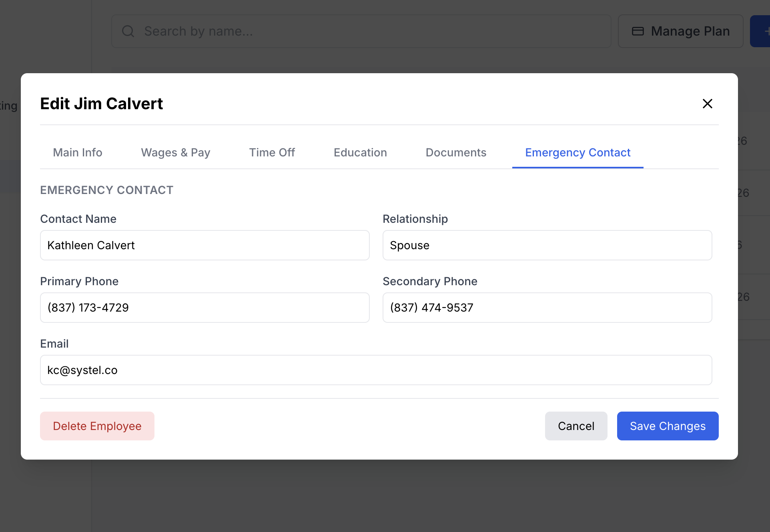Switch to the Main Info tab
This screenshot has height=532, width=770.
tap(78, 152)
